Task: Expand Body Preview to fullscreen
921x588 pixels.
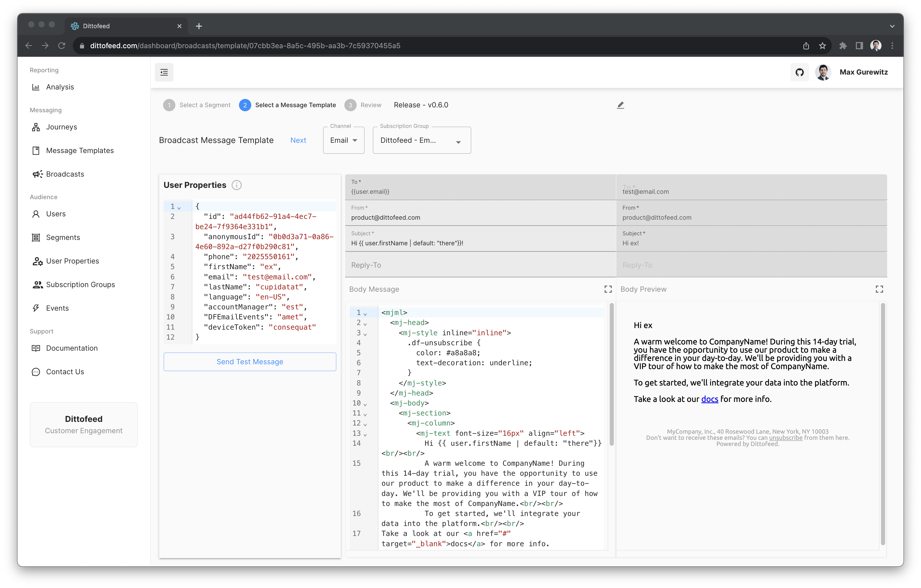Action: [x=879, y=289]
